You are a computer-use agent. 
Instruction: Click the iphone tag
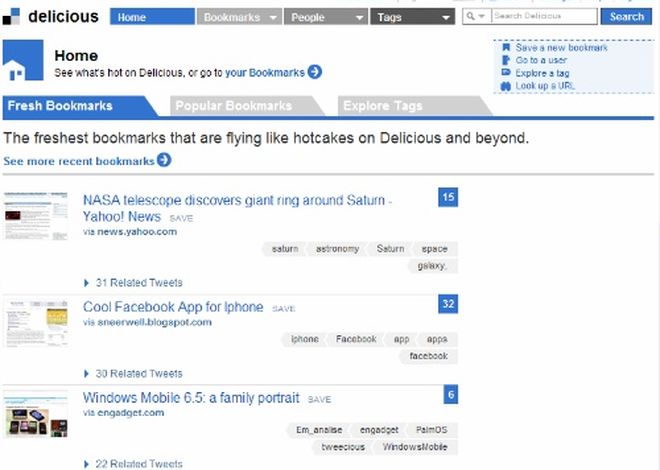point(304,339)
